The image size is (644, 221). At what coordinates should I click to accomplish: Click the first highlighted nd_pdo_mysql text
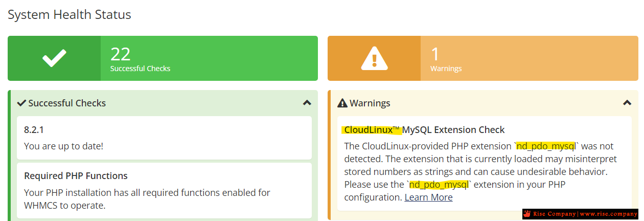tap(546, 146)
